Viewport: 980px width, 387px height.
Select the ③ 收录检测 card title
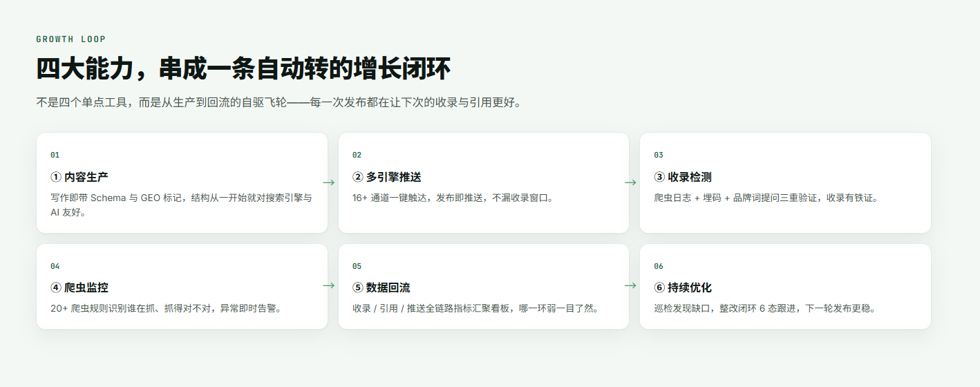[683, 177]
